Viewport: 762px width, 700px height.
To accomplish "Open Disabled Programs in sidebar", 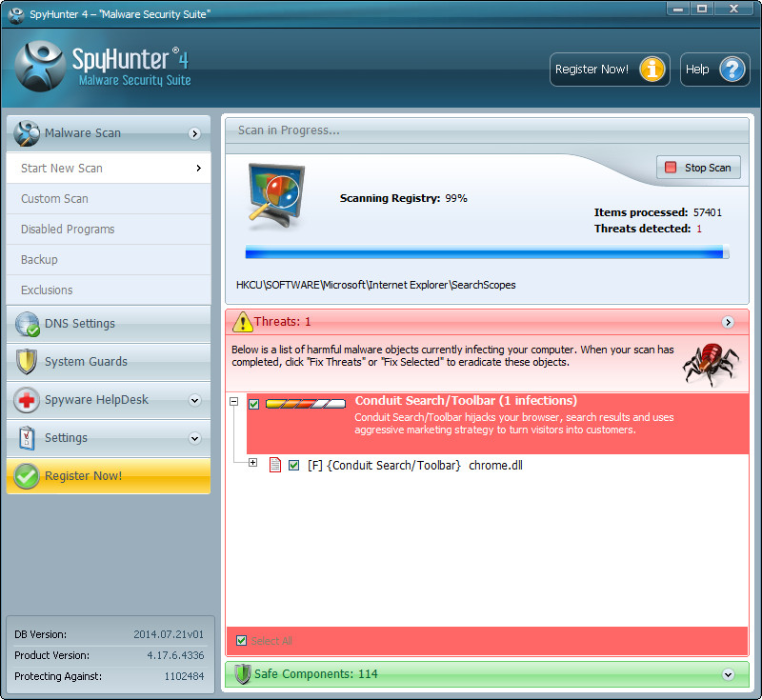I will coord(109,230).
